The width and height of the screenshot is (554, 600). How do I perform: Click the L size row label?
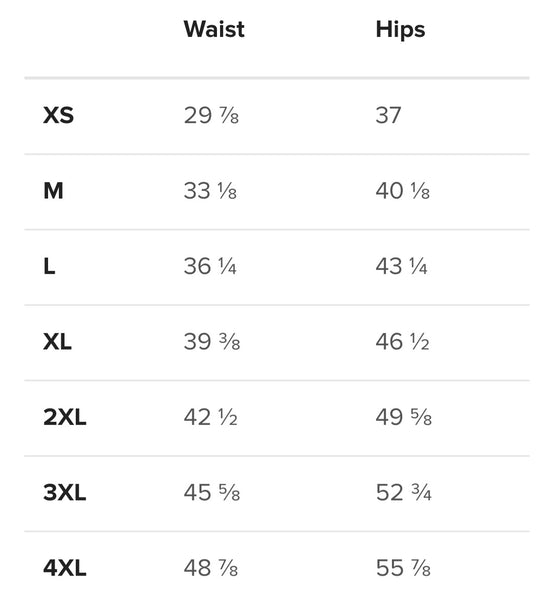click(x=49, y=266)
